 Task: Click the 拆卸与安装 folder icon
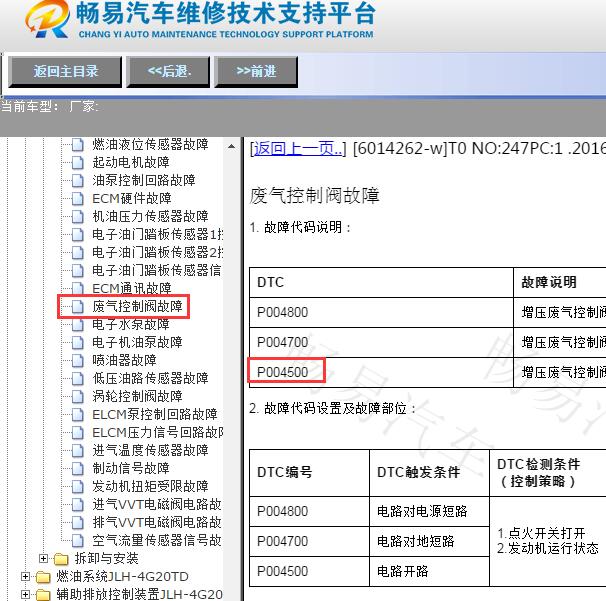coord(61,559)
